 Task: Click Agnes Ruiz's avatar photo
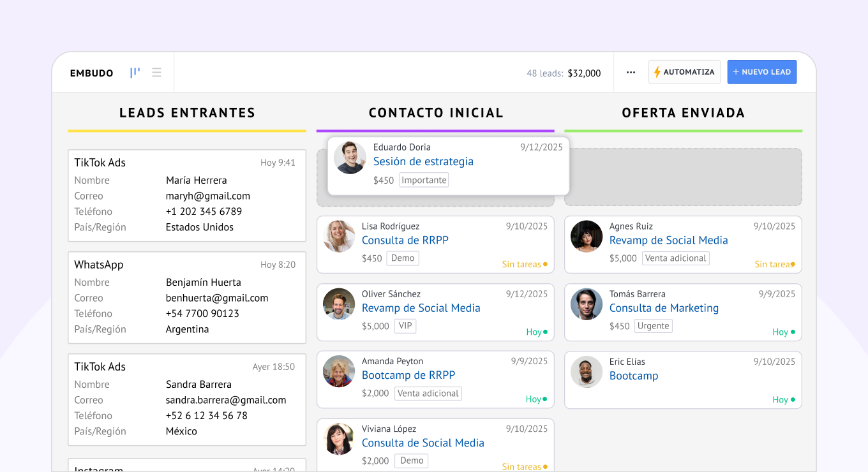click(x=587, y=237)
